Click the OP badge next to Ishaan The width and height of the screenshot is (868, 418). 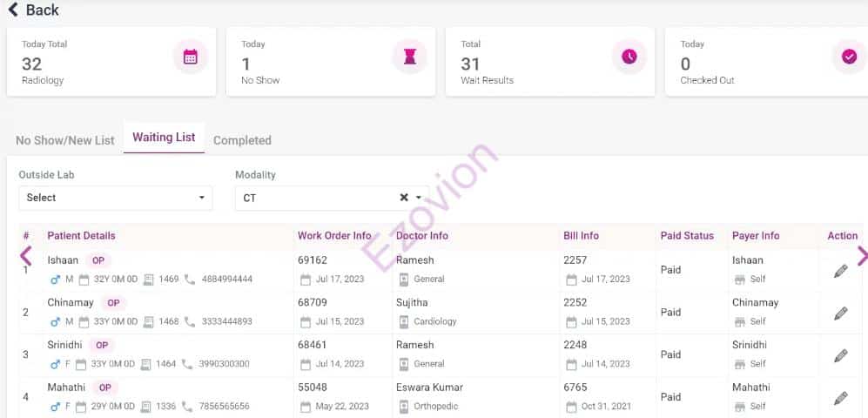click(98, 260)
